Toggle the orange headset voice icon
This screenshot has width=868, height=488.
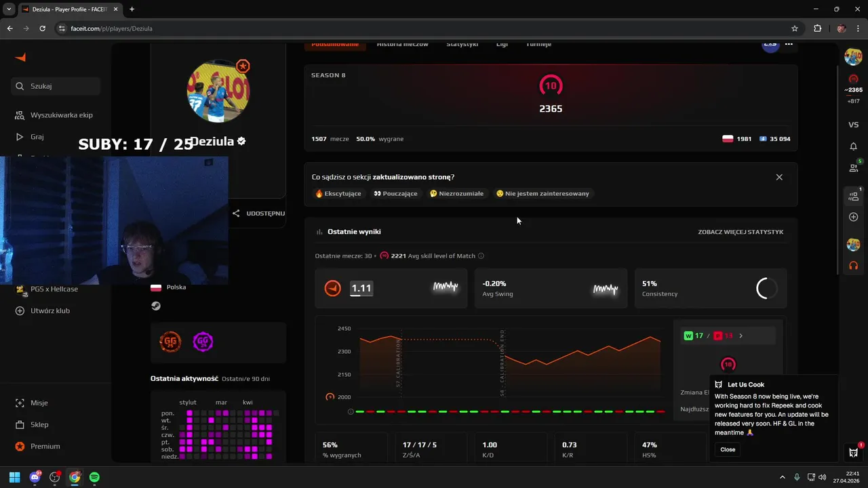pyautogui.click(x=853, y=265)
